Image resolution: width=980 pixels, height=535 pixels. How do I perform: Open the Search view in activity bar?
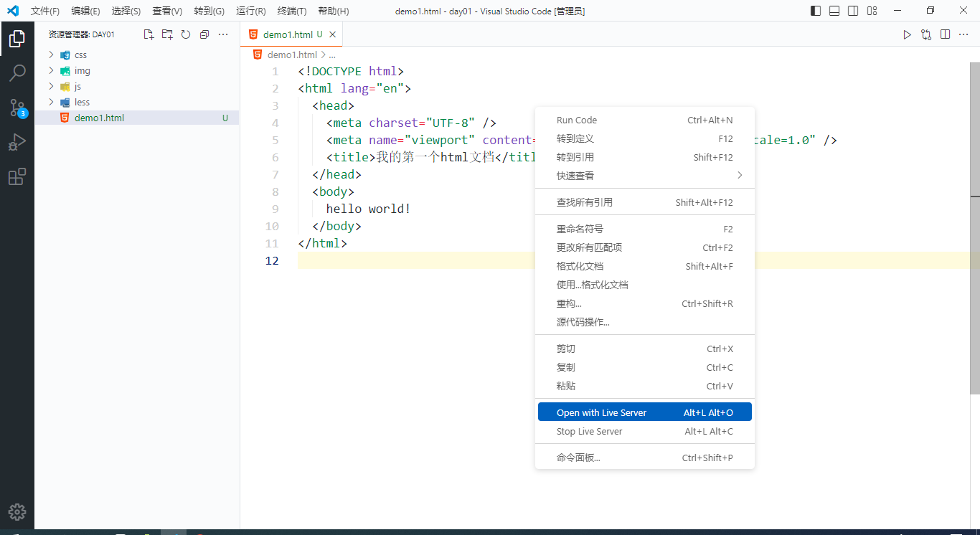17,73
